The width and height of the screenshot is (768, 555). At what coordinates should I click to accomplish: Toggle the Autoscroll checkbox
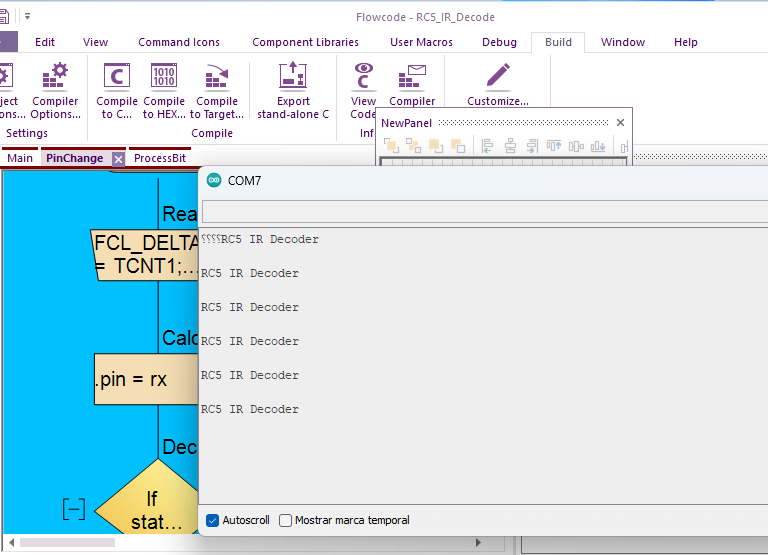(x=213, y=520)
